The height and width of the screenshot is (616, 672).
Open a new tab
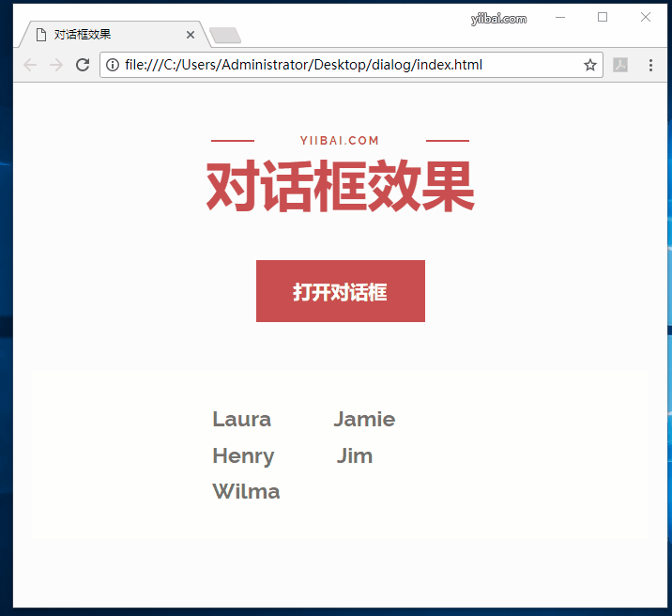pos(225,36)
